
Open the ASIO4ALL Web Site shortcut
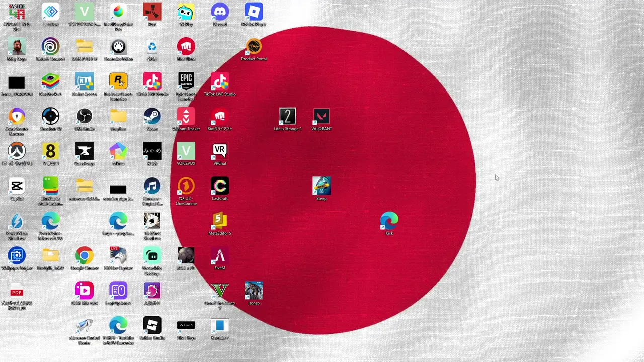pos(17,12)
